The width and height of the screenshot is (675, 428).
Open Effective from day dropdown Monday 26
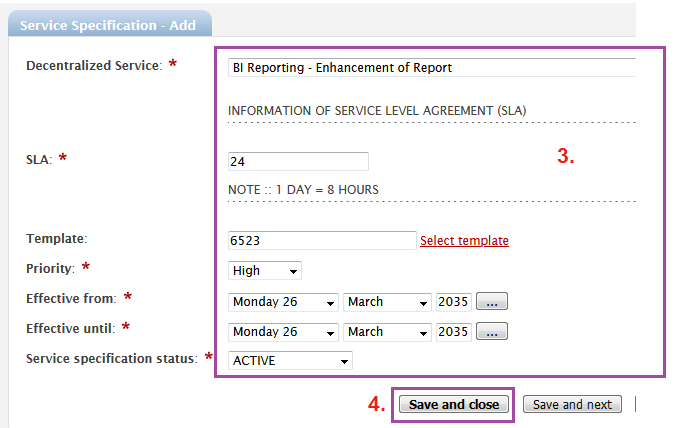pos(283,302)
